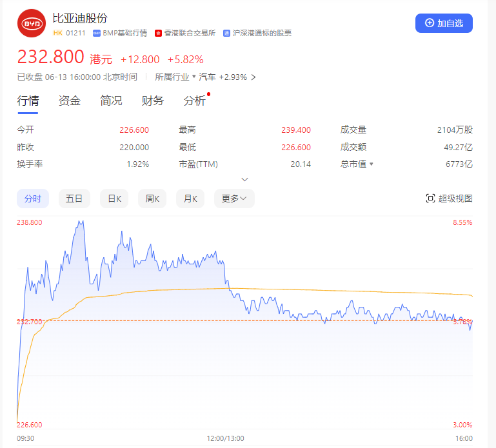The width and height of the screenshot is (496, 448).
Task: Click the BYD red logo icon
Action: point(32,23)
